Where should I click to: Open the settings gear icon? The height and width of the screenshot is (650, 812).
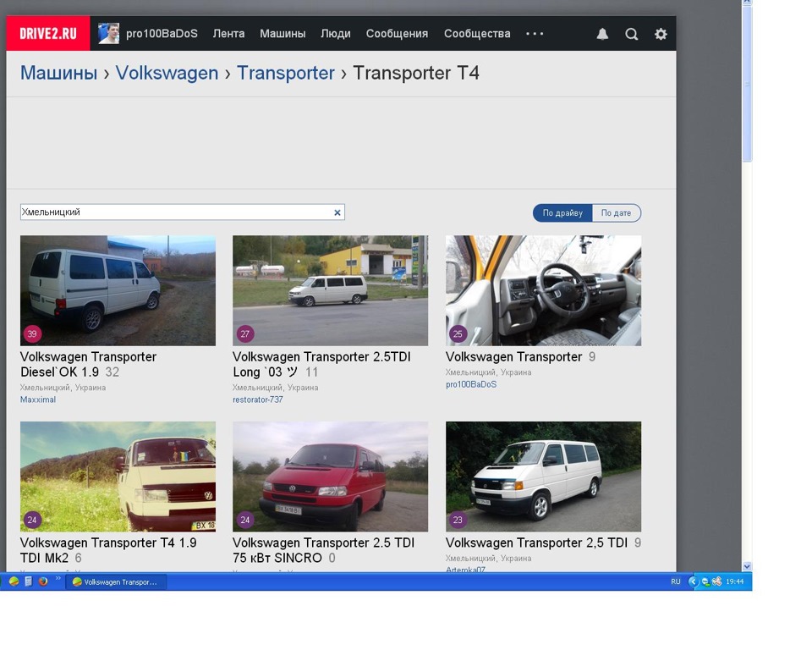(661, 34)
